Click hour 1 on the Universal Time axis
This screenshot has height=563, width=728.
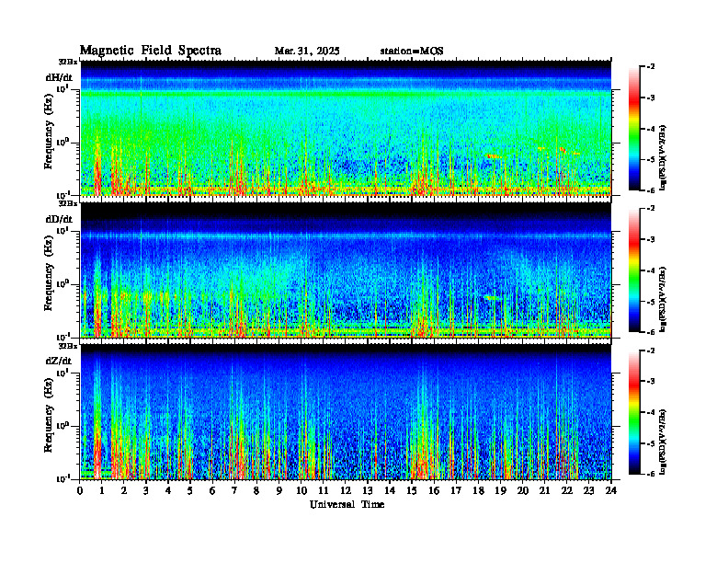point(102,490)
